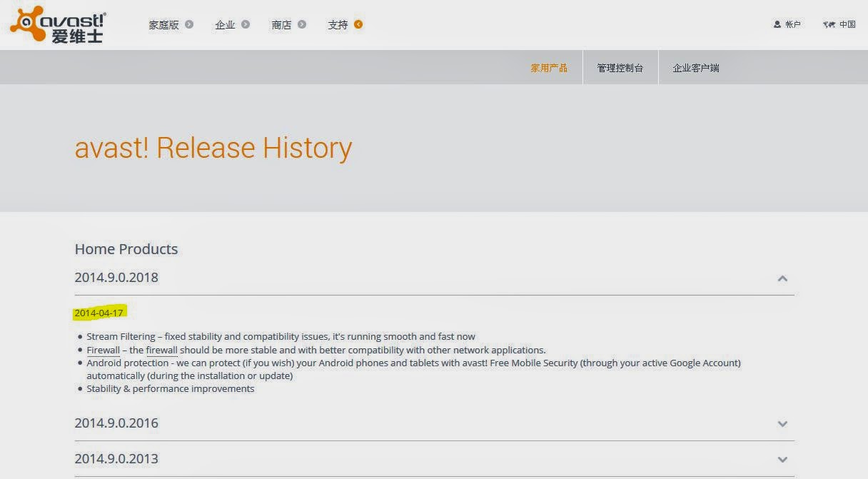The image size is (868, 479).
Task: Click the avast! 爱维士 logo
Action: tap(58, 24)
